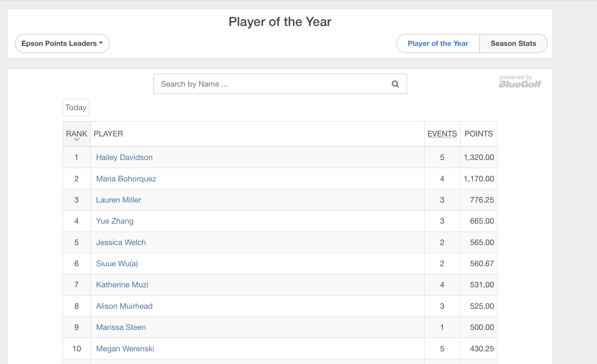597x364 pixels.
Task: Open the BlueGolf powered-by logo
Action: (520, 82)
